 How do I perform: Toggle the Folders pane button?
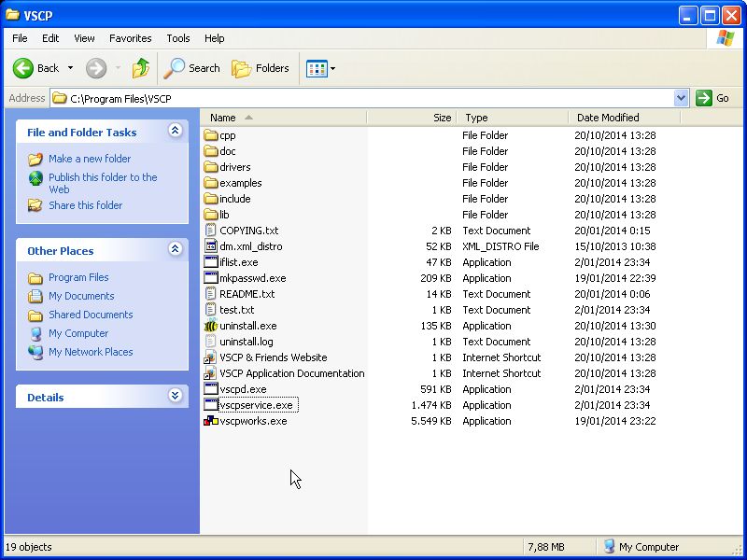(261, 68)
